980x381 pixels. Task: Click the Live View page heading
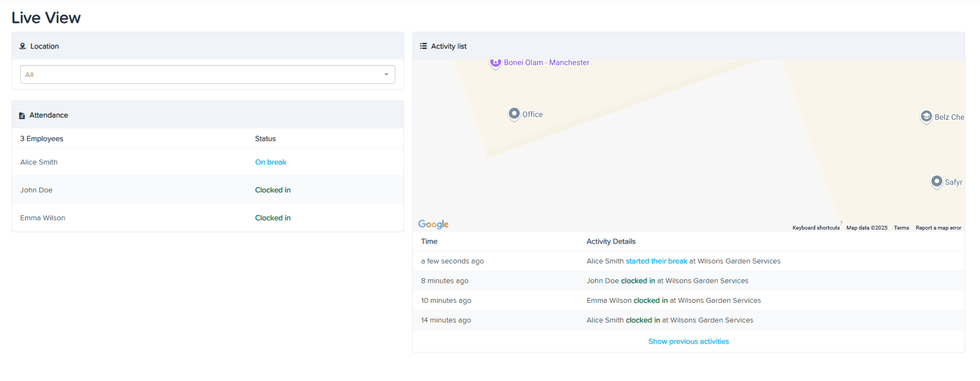click(x=46, y=18)
